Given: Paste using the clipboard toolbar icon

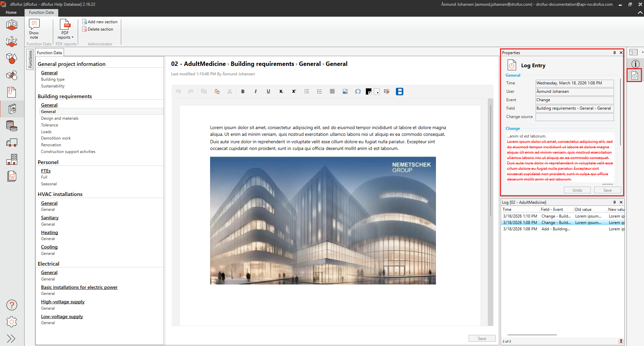Looking at the screenshot, I should (217, 91).
